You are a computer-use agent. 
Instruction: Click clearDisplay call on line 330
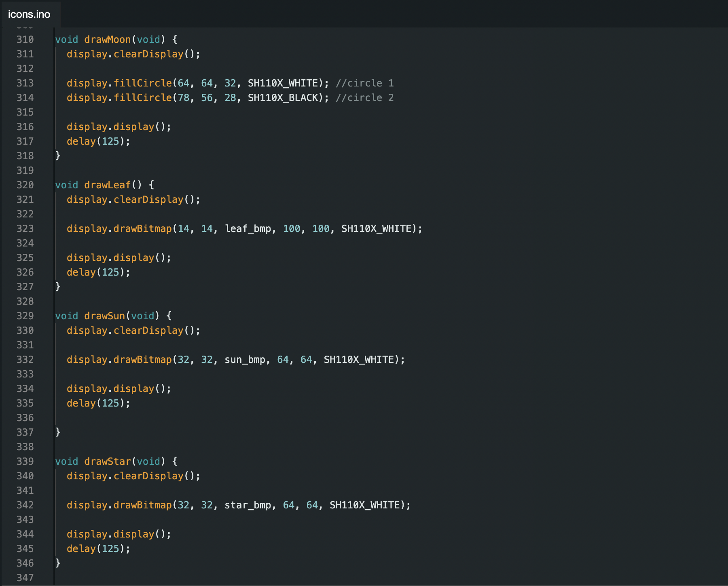tap(133, 331)
